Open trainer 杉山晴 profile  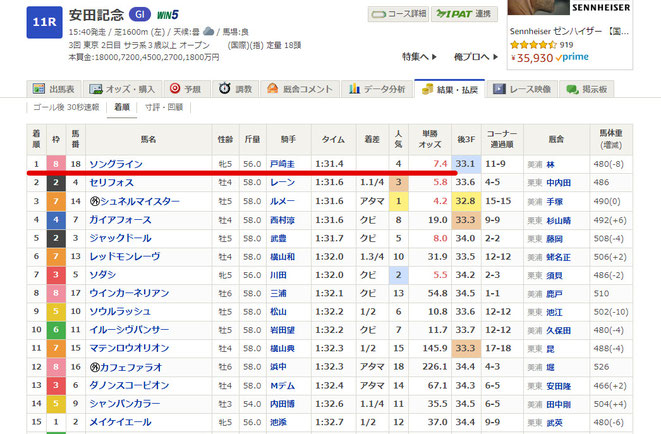(x=559, y=220)
